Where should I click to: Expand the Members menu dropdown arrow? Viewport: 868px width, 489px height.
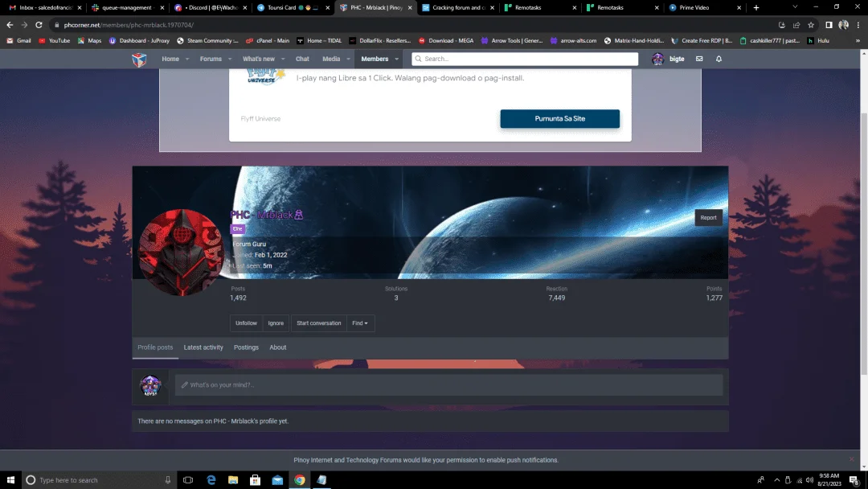(396, 60)
